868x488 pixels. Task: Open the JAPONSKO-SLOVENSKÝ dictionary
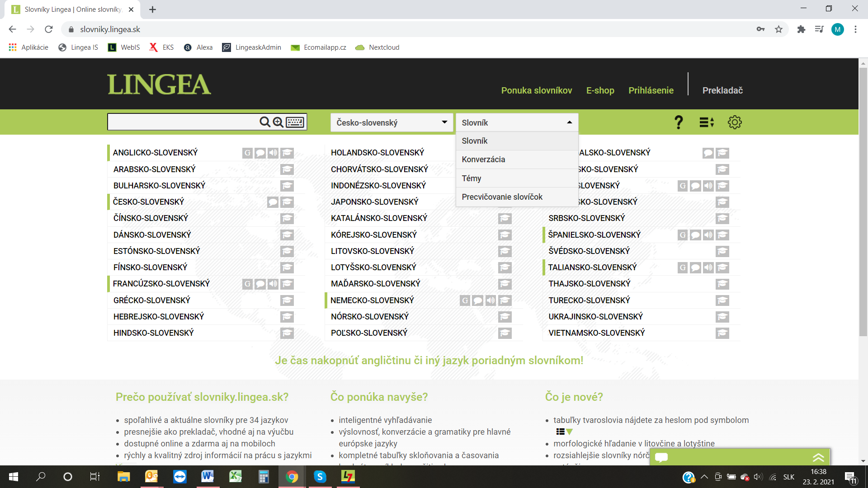[x=375, y=202]
